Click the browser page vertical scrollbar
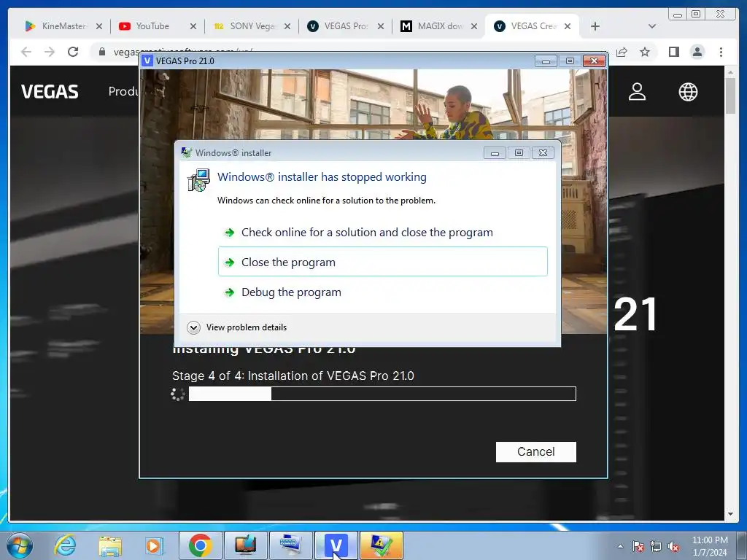This screenshot has height=560, width=747. point(730,96)
